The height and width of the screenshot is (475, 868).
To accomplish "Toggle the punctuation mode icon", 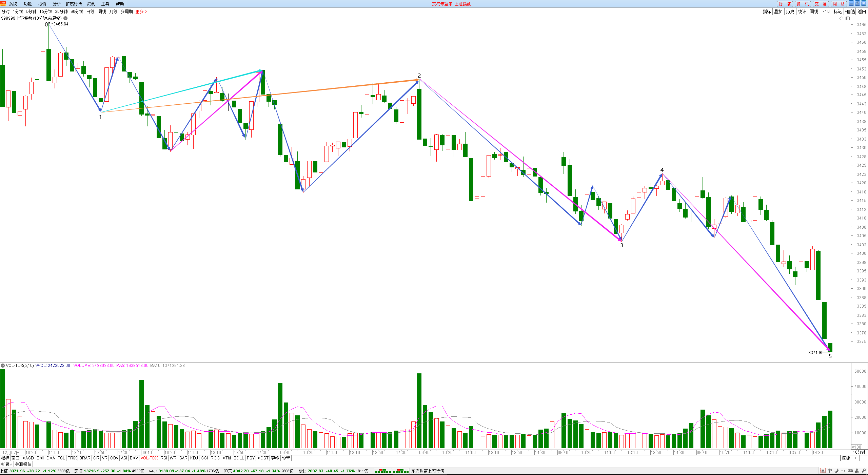I will pyautogui.click(x=843, y=471).
